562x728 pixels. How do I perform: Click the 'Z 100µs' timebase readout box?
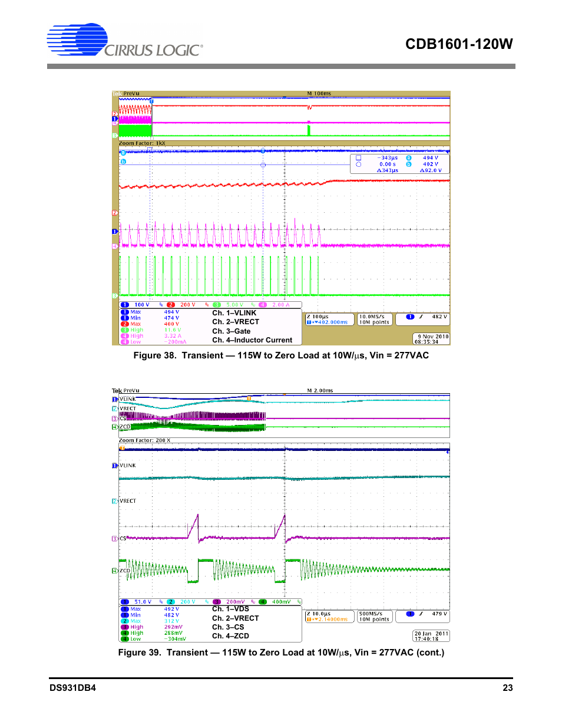330,319
